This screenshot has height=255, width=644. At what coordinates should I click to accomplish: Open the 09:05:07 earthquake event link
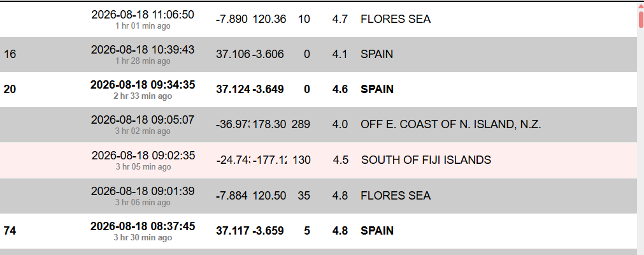143,120
